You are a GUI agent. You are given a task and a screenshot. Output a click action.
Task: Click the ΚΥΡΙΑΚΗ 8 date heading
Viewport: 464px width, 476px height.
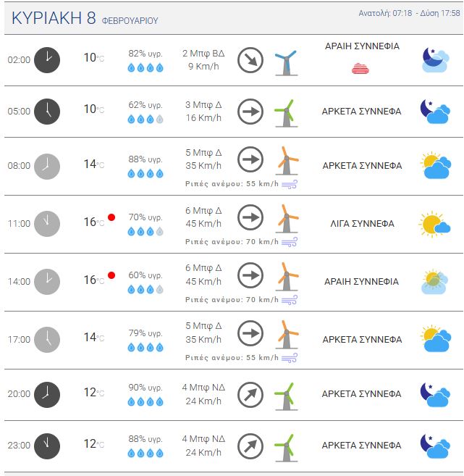54,19
